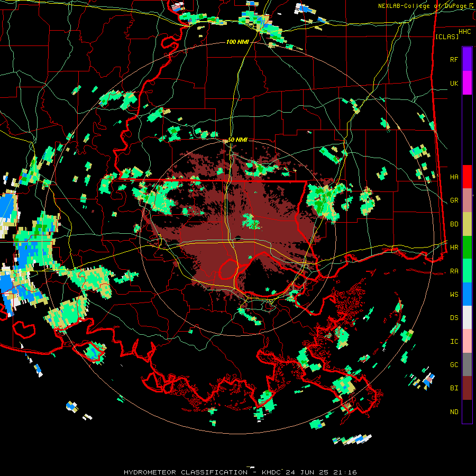This screenshot has width=476, height=476.
Task: Point at the DS legend label
Action: (x=454, y=318)
